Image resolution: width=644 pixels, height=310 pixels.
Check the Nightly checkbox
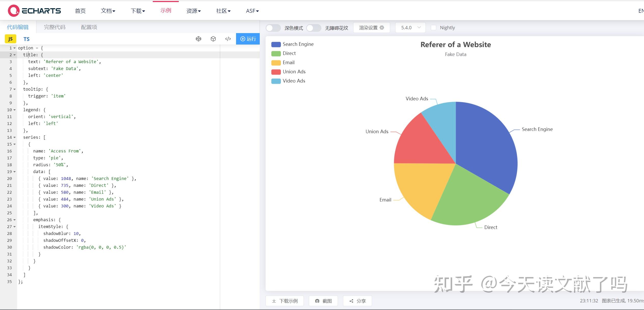point(434,27)
